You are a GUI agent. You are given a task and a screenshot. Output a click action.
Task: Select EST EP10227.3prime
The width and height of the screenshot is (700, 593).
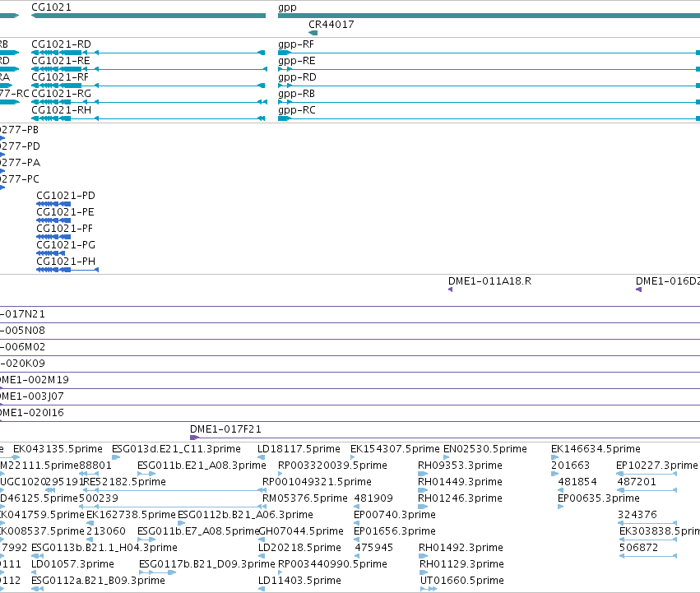coord(656,466)
